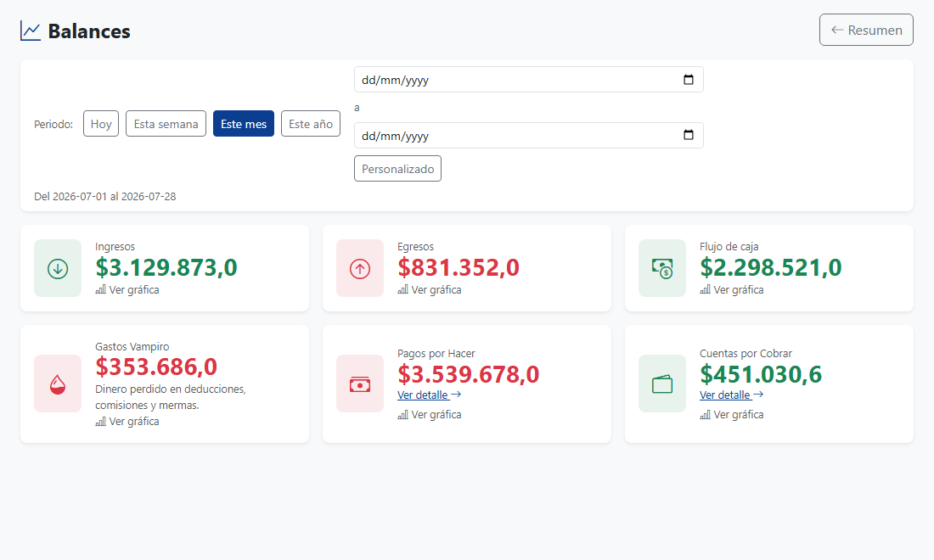Viewport: 934px width, 560px height.
Task: Apply the Personalizado date range
Action: point(397,168)
